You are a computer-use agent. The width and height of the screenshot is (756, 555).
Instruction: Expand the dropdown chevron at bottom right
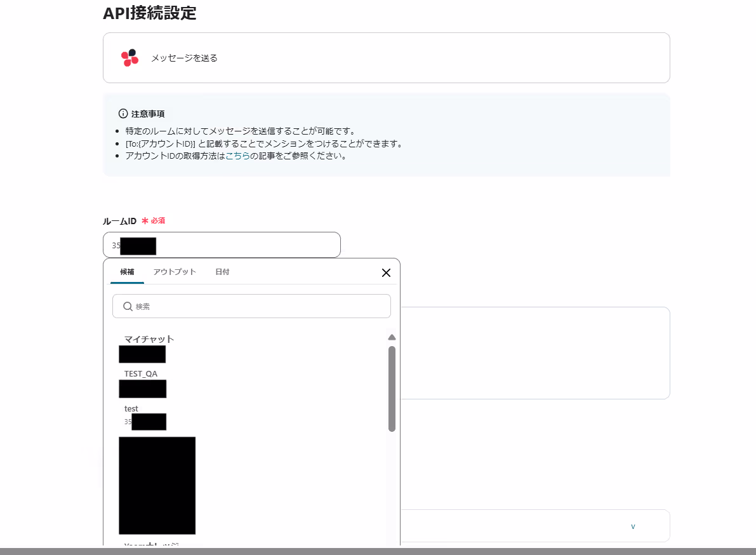633,526
